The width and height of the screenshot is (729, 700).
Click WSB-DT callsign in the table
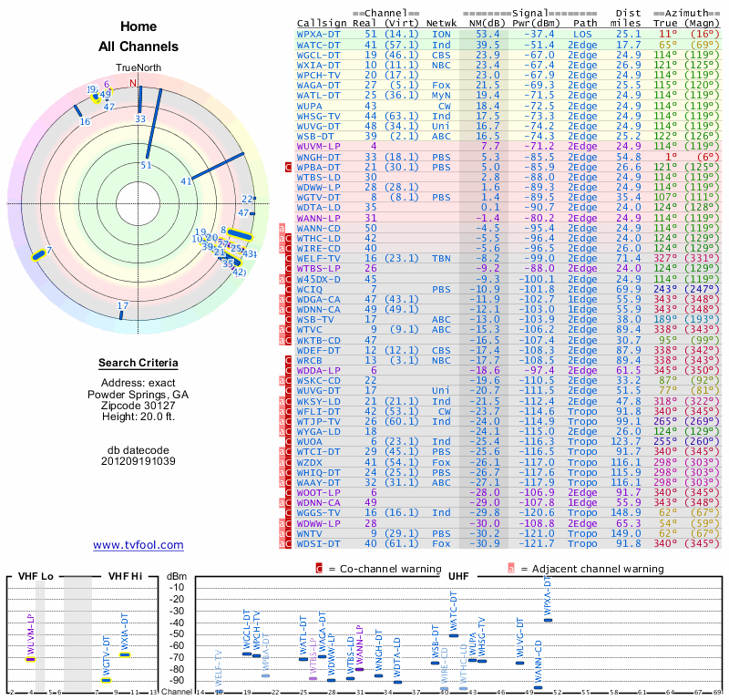315,137
